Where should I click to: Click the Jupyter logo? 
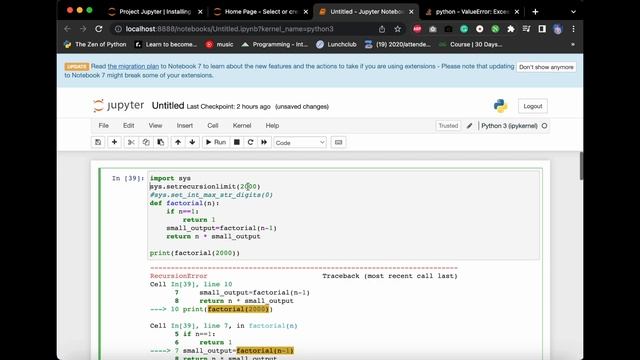tap(118, 106)
